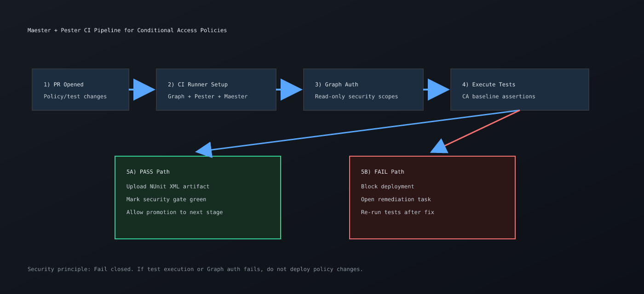The image size is (644, 294).
Task: Click 'Upload NUnit XML artifact' line
Action: click(168, 187)
